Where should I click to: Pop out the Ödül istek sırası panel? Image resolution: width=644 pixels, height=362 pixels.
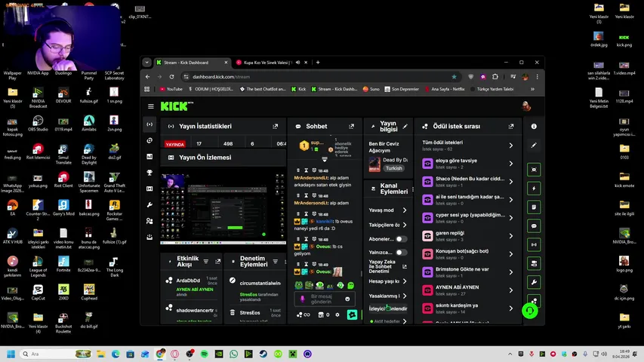point(511,127)
